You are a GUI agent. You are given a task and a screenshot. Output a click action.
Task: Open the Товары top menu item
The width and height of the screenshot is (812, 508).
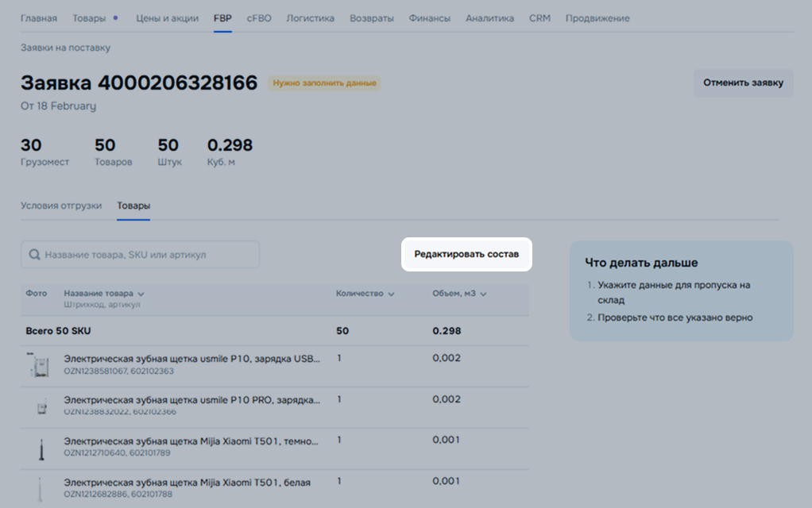pos(89,18)
